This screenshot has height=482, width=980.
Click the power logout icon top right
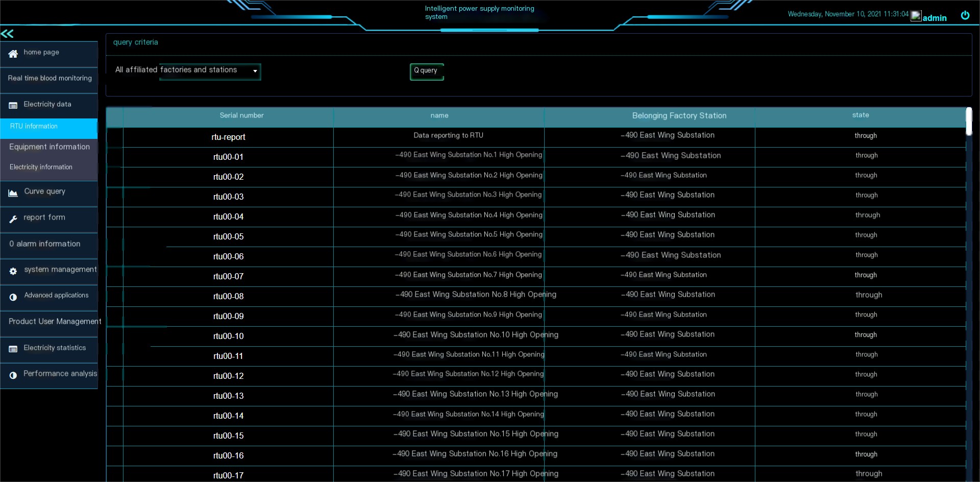pos(965,15)
